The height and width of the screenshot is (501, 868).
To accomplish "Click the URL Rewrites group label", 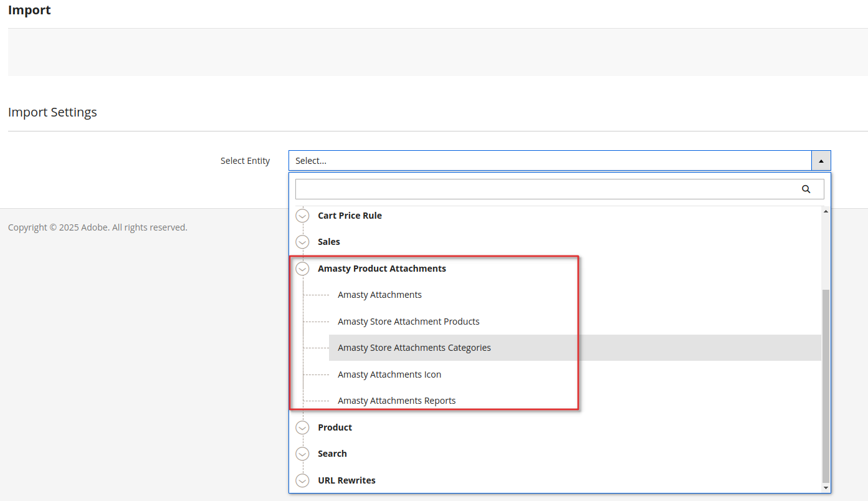I will coord(346,480).
